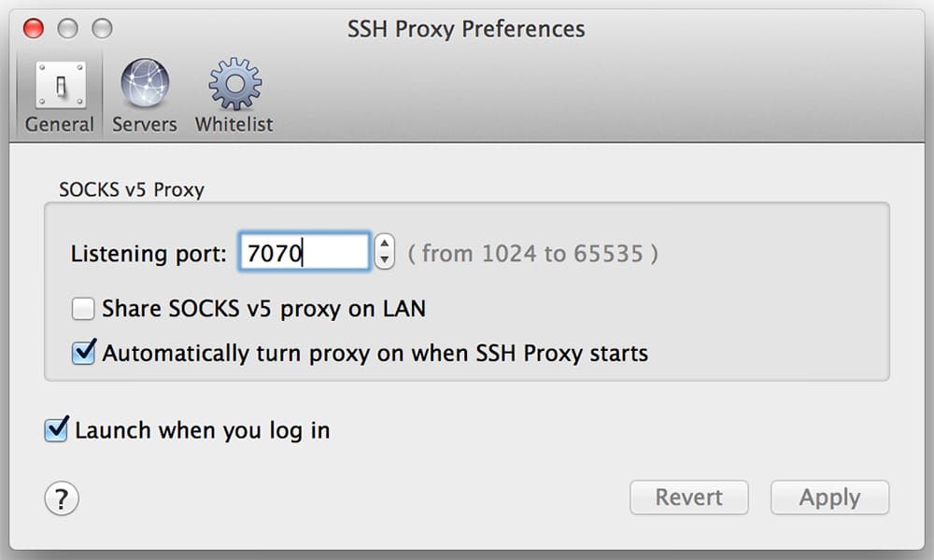Open the General preferences switch icon

(x=60, y=85)
